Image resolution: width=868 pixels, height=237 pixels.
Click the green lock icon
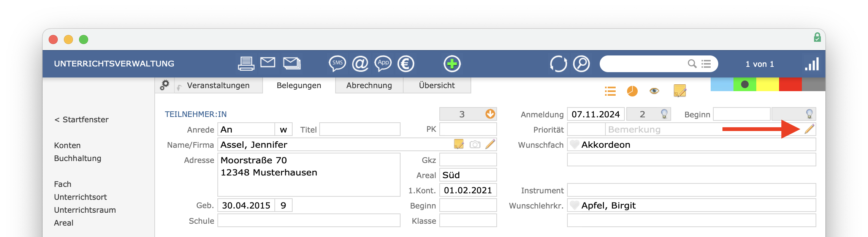(x=817, y=37)
